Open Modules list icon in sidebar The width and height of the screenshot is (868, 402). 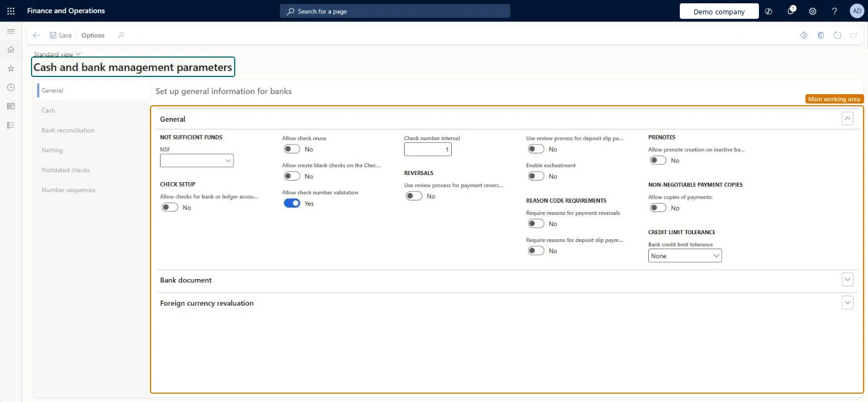tap(11, 125)
